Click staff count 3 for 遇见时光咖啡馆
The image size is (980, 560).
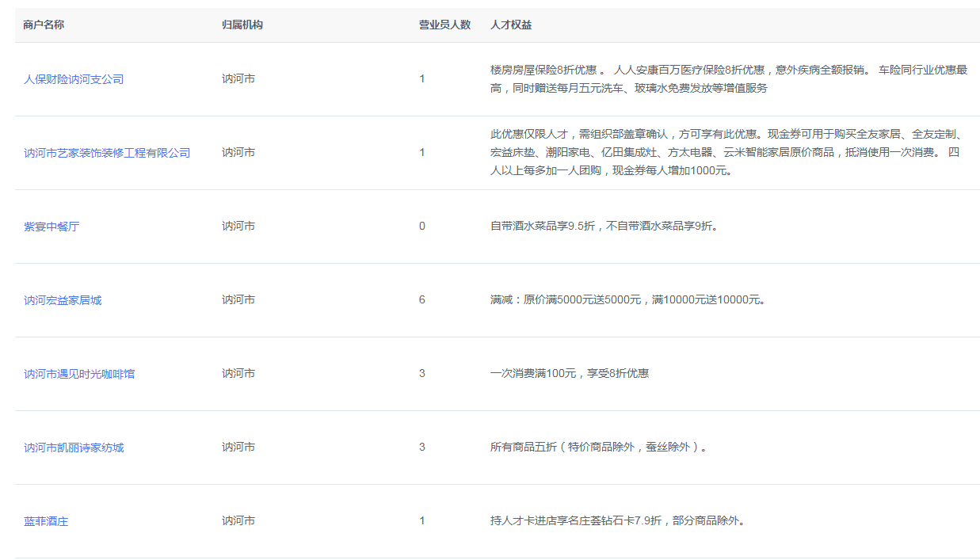click(x=422, y=373)
